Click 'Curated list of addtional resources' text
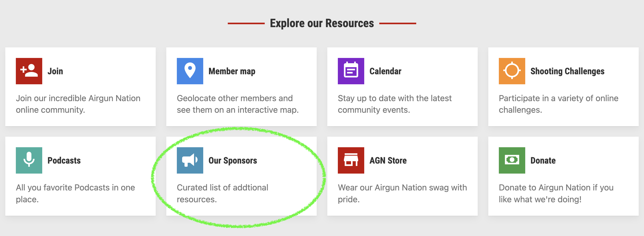The width and height of the screenshot is (644, 236). [x=222, y=193]
